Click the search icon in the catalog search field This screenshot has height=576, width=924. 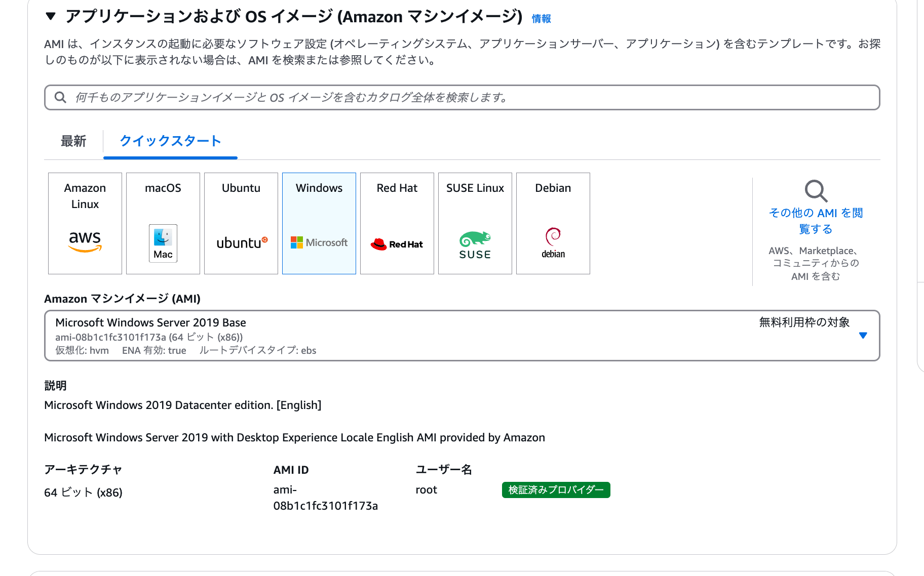coord(60,97)
